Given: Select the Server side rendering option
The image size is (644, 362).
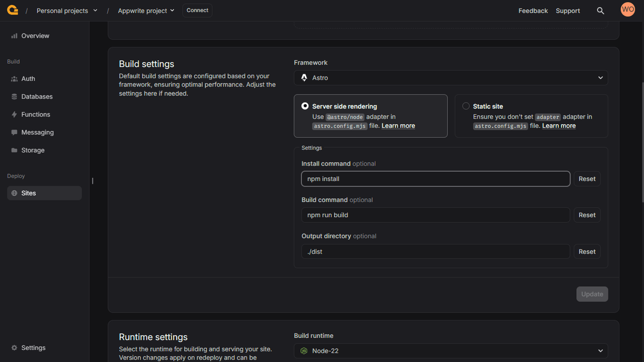Looking at the screenshot, I should (x=305, y=106).
